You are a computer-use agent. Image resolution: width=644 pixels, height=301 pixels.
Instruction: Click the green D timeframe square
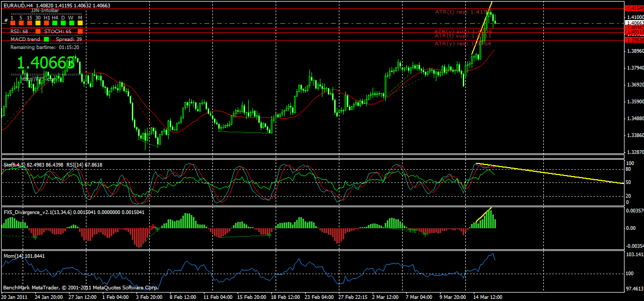63,23
